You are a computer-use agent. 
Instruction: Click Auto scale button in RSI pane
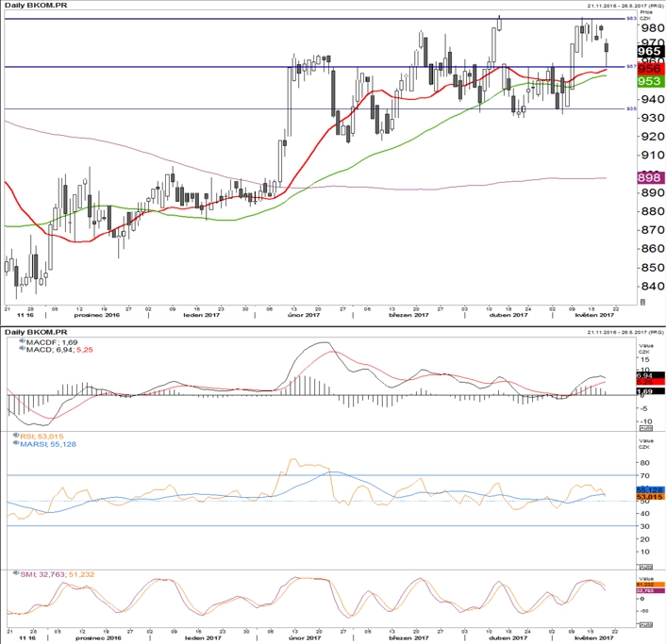(x=645, y=567)
